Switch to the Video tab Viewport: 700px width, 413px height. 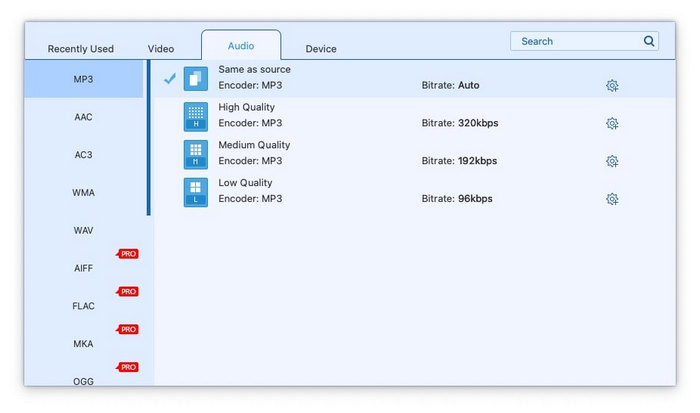[161, 49]
